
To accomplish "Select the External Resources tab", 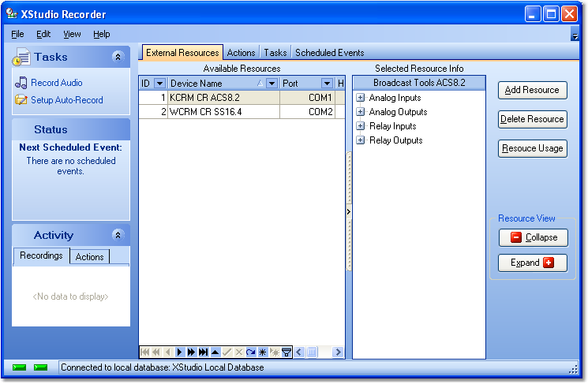I will click(x=182, y=53).
